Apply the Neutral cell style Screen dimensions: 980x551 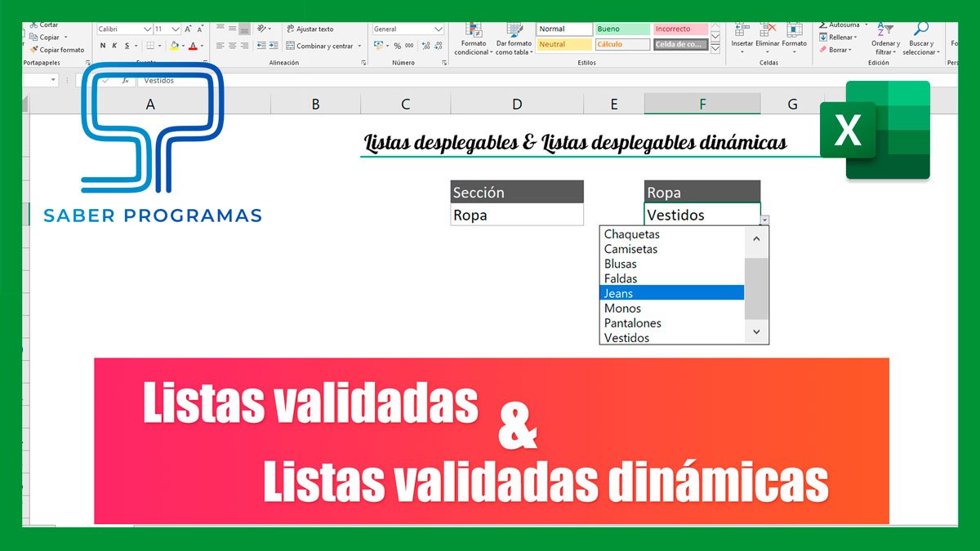point(564,44)
